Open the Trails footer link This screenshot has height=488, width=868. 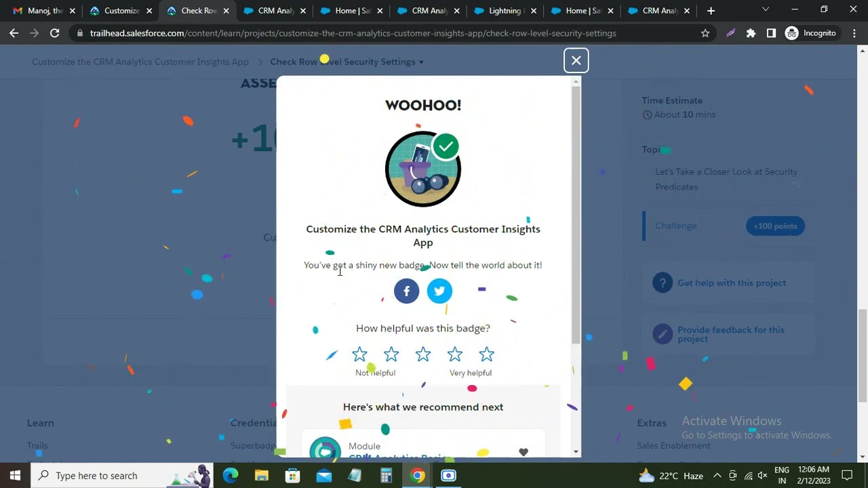pyautogui.click(x=37, y=445)
